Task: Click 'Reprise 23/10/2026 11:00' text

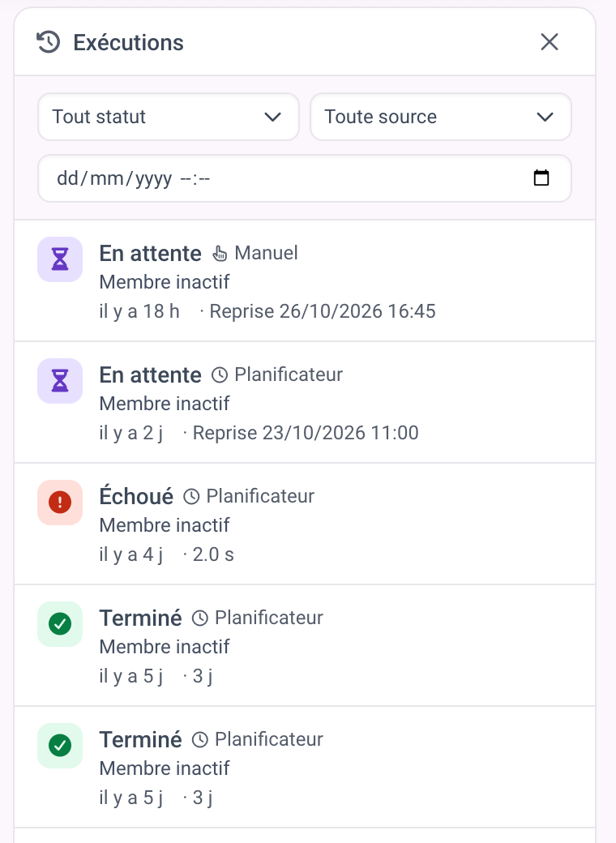Action: coord(306,433)
